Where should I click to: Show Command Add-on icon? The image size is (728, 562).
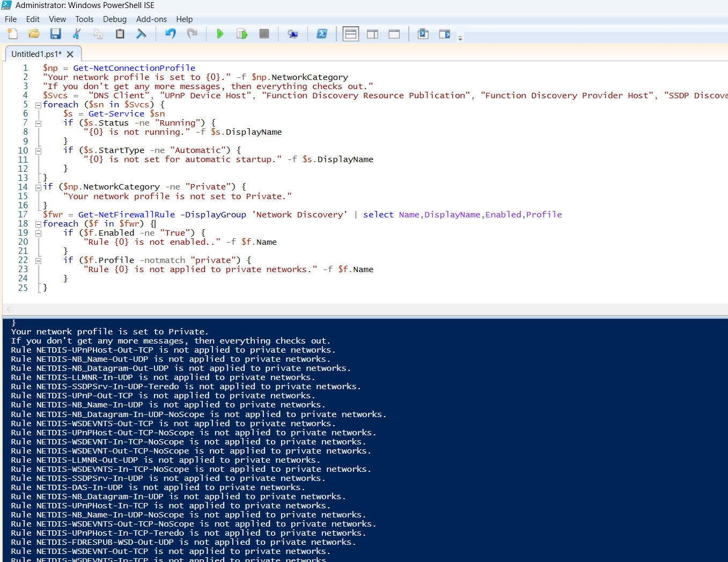coord(445,34)
